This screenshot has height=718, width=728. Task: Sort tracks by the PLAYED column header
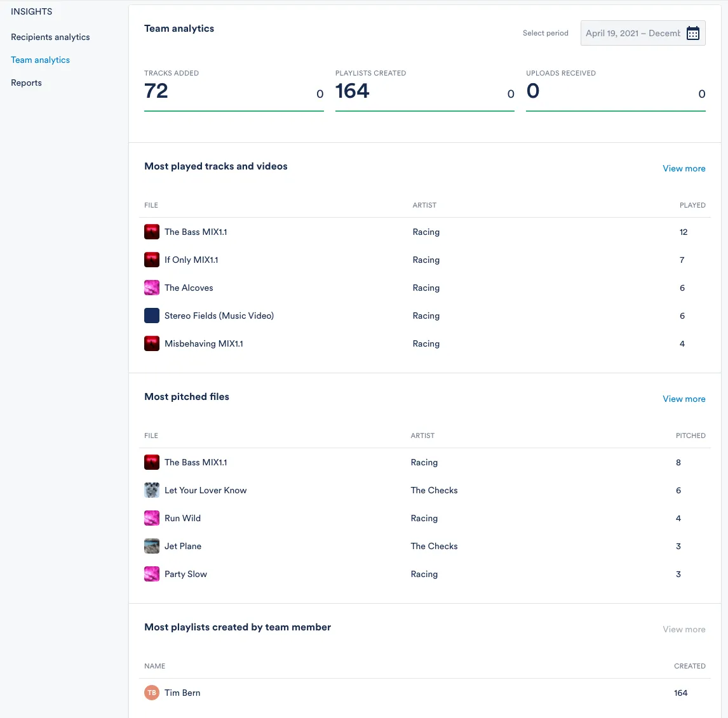coord(692,205)
